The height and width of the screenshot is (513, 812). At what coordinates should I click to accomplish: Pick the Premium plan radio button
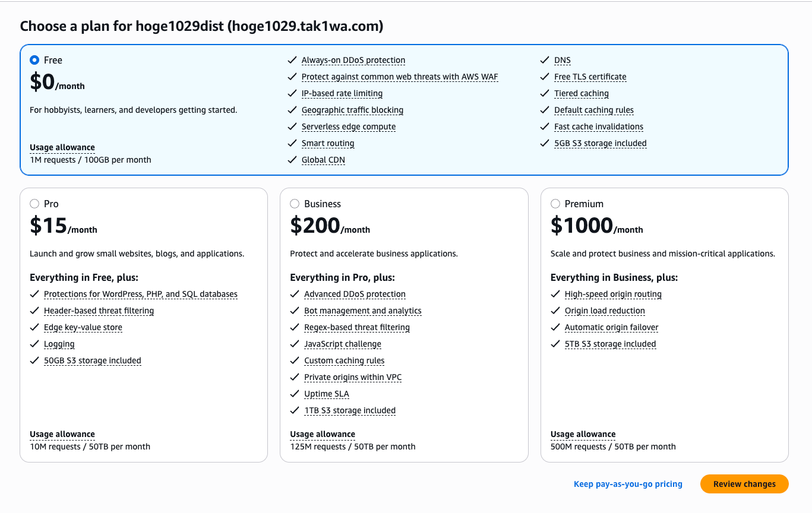(x=555, y=204)
